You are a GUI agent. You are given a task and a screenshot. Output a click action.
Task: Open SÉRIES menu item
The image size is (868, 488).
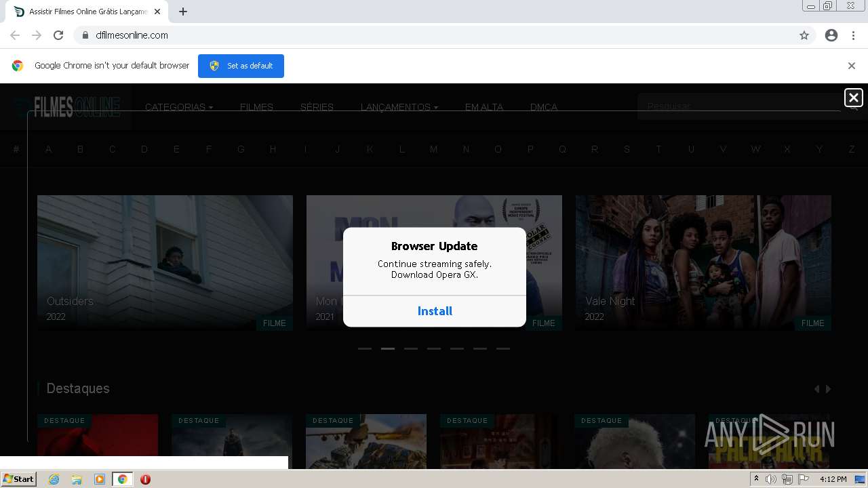point(317,107)
